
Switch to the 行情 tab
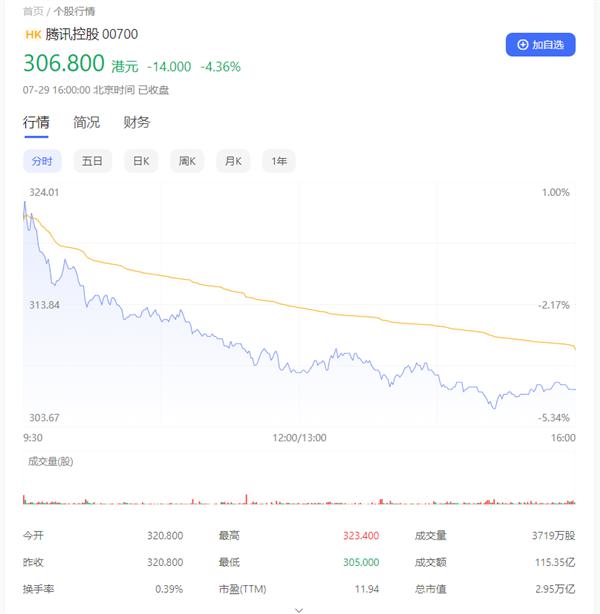pyautogui.click(x=36, y=122)
